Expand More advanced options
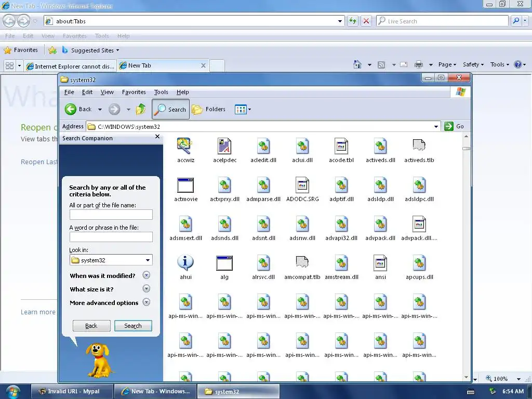532x399 pixels. [x=146, y=302]
